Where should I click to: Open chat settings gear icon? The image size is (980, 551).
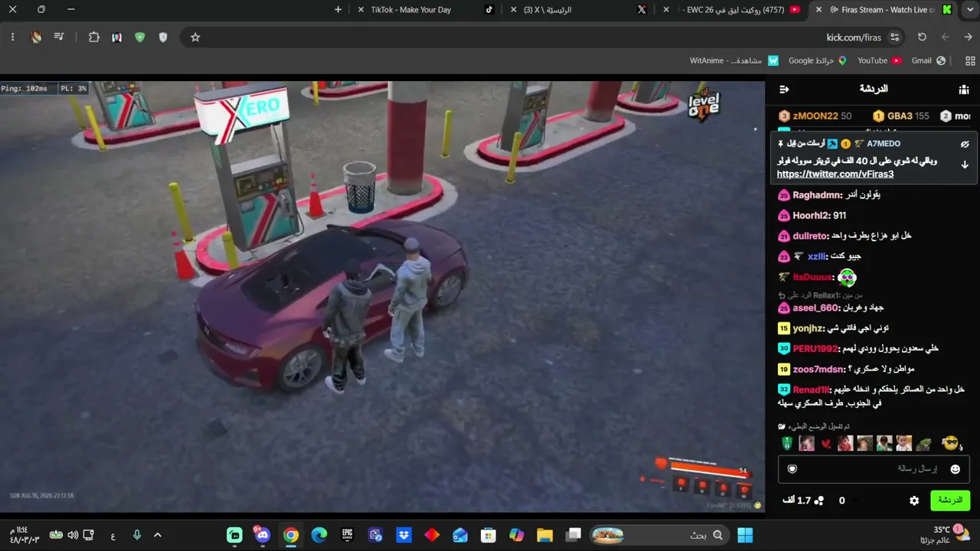tap(914, 500)
